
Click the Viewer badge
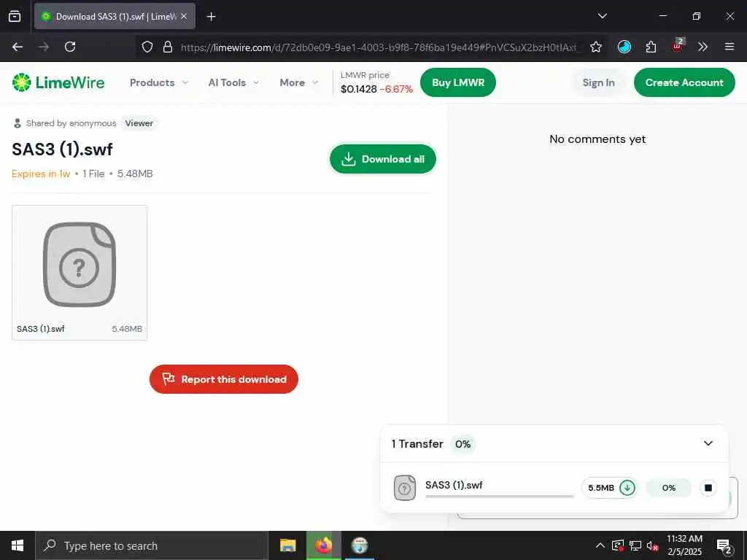[x=139, y=123]
